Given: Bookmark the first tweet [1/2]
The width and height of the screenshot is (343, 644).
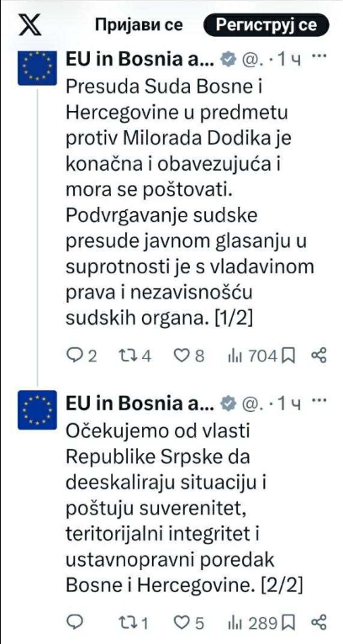Looking at the screenshot, I should 289,356.
